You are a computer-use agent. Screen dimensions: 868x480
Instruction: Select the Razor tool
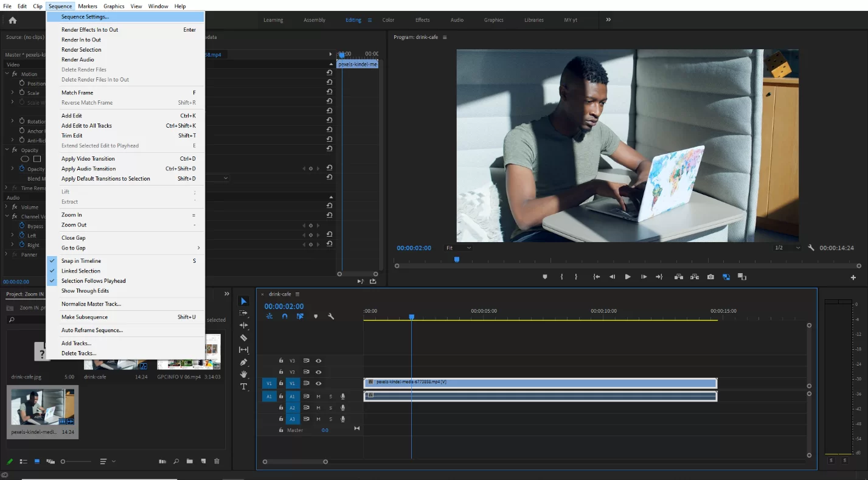[243, 338]
